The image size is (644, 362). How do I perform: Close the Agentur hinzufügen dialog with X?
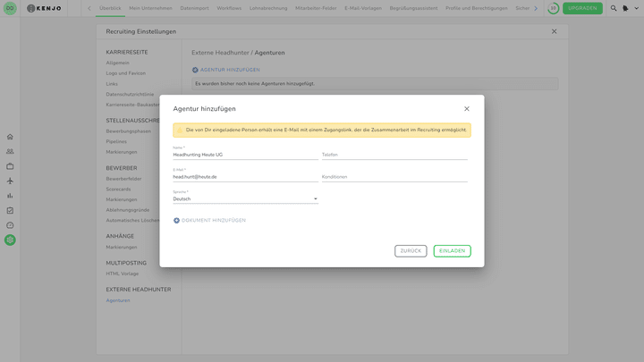pos(466,109)
